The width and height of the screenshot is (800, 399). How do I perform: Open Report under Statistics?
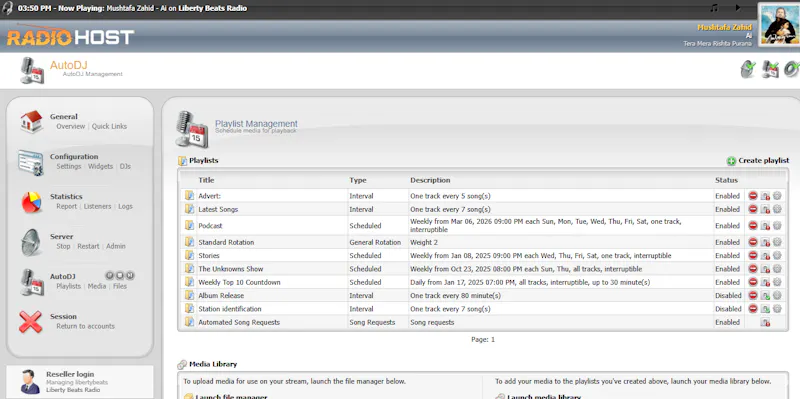point(67,207)
